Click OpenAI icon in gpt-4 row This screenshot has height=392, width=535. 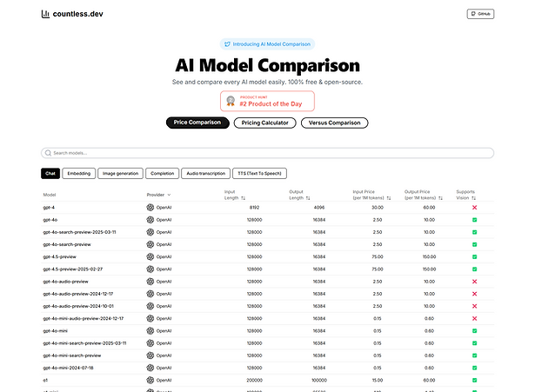(x=150, y=208)
